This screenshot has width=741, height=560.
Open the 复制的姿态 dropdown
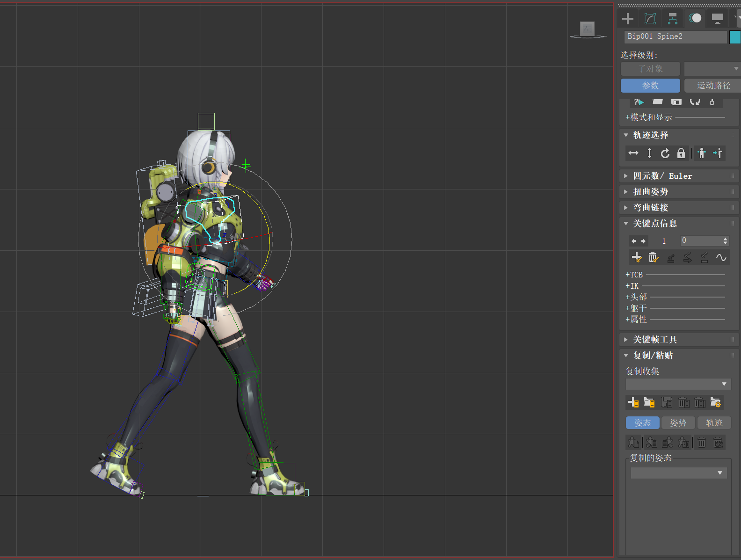pos(679,473)
